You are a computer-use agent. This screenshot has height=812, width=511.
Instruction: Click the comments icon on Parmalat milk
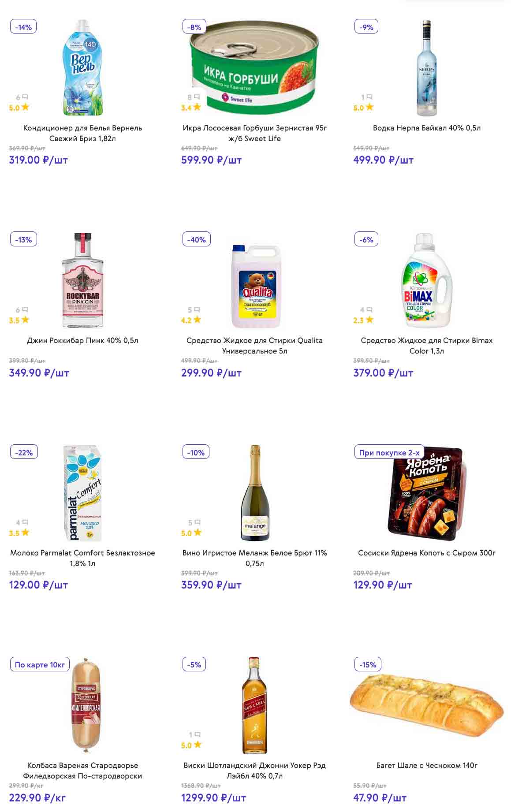pyautogui.click(x=25, y=522)
